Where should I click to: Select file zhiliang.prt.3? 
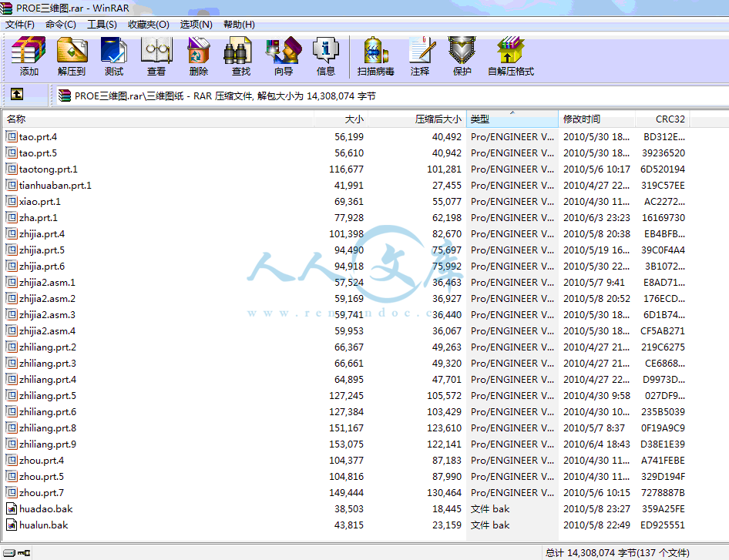[48, 364]
